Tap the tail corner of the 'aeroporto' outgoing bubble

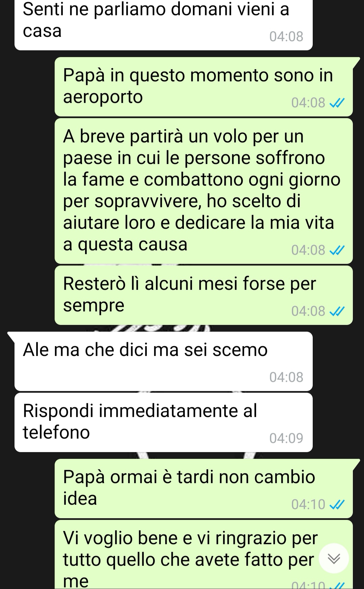coord(356,62)
